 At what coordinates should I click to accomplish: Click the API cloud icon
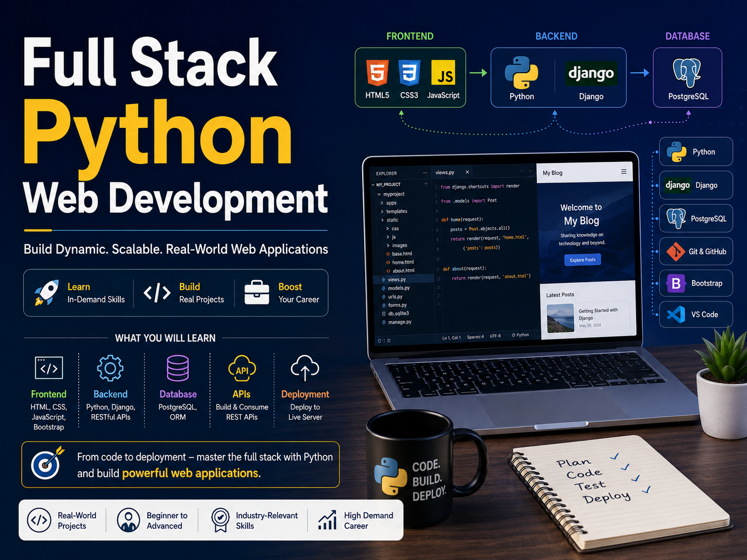(242, 369)
